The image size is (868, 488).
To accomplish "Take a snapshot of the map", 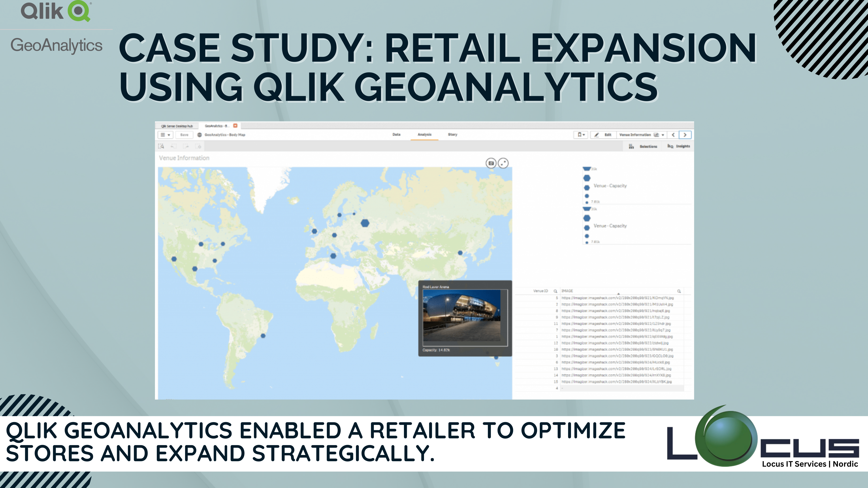I will pos(491,163).
